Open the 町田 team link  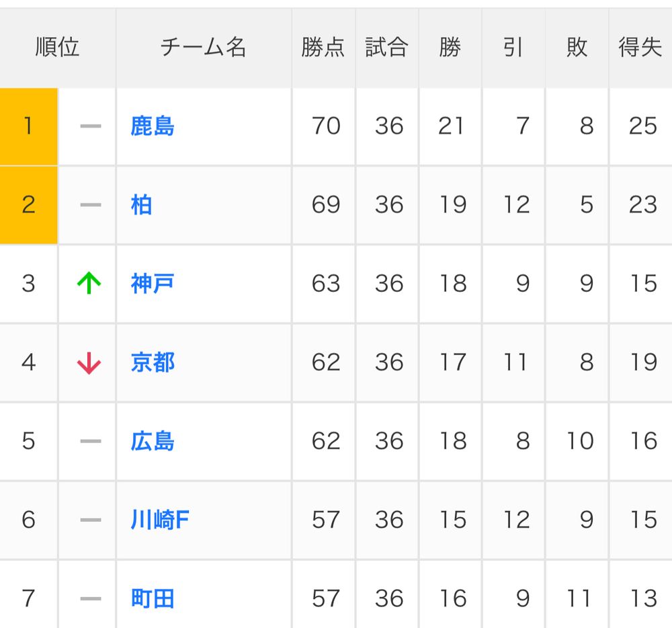153,599
